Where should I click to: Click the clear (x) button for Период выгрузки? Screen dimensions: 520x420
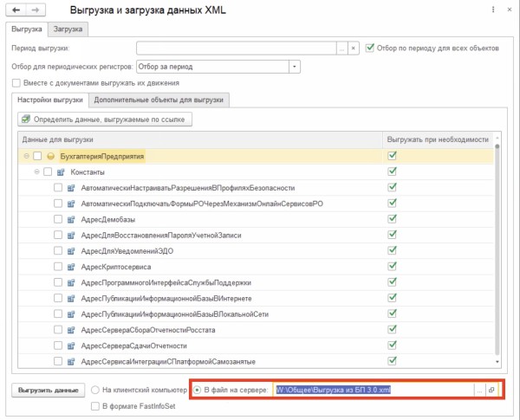pos(353,48)
